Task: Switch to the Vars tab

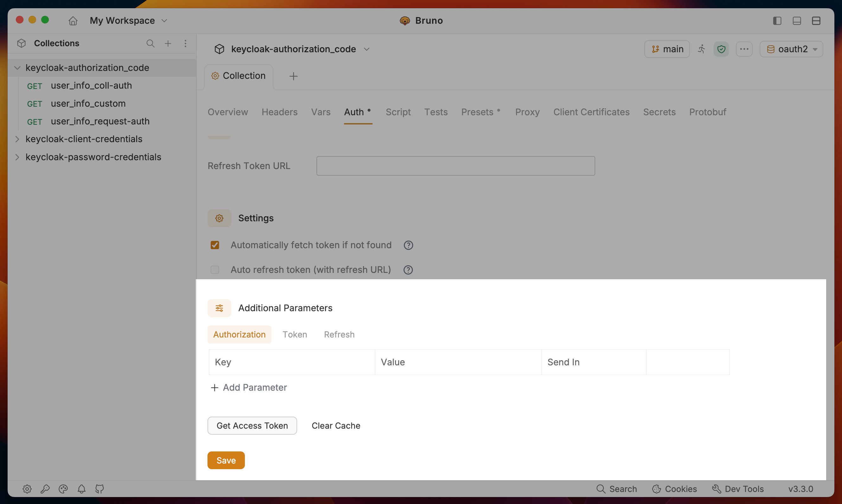Action: (x=320, y=112)
